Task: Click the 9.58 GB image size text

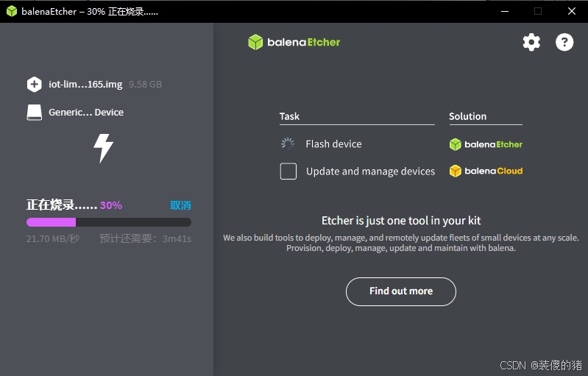Action: pos(145,85)
